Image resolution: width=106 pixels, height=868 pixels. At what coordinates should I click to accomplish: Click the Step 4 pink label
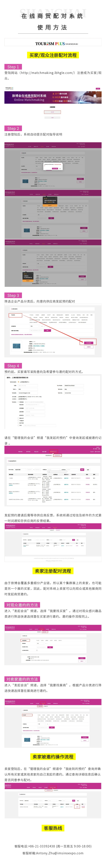(x=13, y=366)
